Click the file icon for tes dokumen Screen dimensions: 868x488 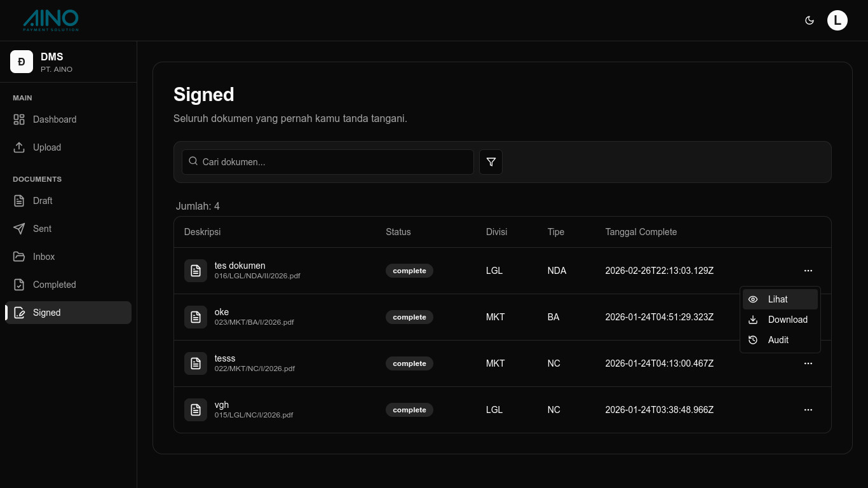click(196, 271)
